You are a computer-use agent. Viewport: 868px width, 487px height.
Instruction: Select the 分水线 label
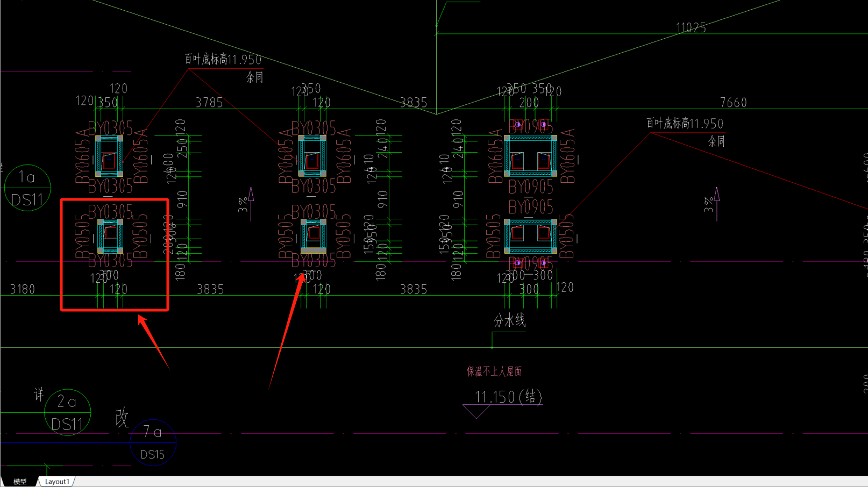click(x=509, y=320)
